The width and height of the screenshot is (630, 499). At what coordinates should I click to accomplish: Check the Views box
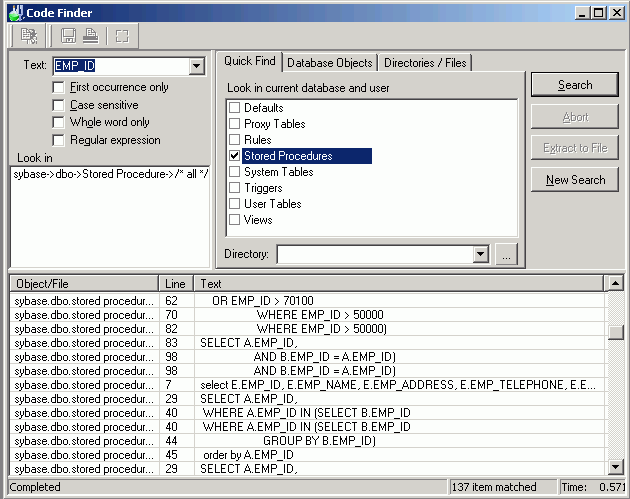[234, 220]
